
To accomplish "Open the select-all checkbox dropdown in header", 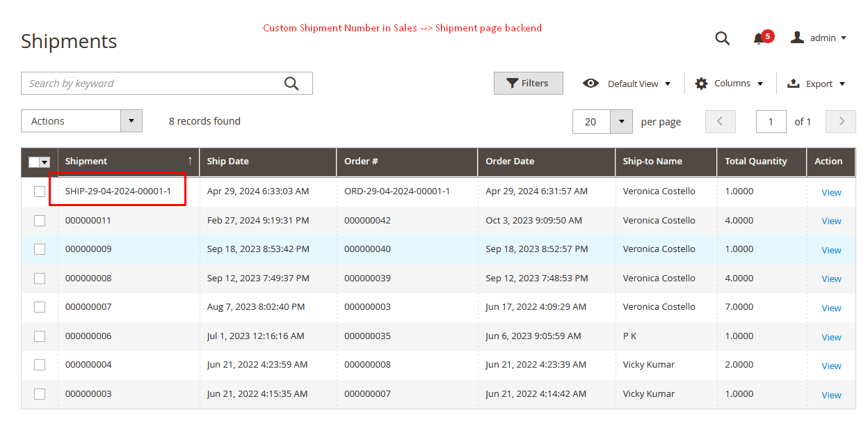I will point(45,162).
